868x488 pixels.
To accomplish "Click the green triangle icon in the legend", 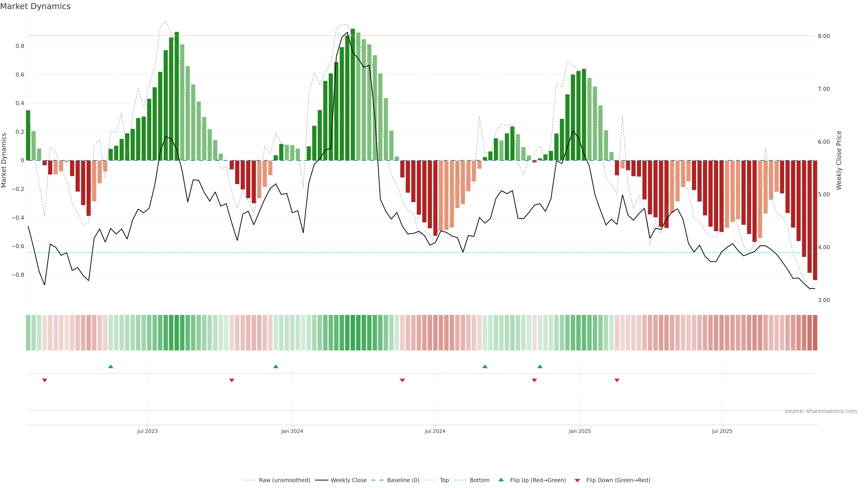I will (x=501, y=480).
